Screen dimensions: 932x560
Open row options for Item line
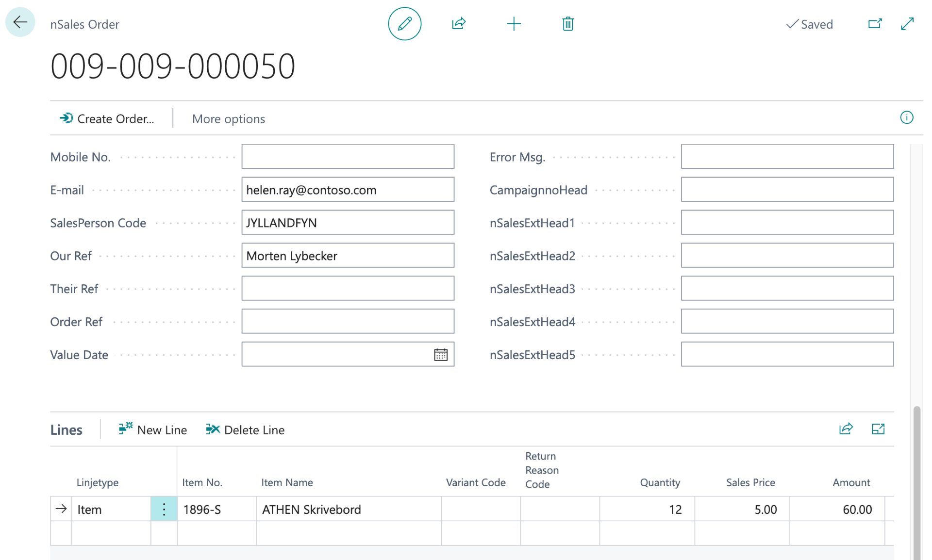click(164, 509)
